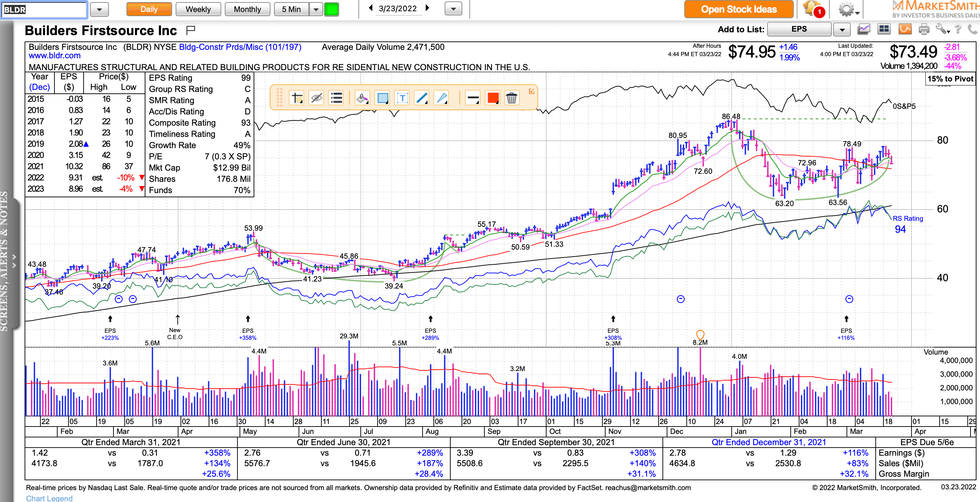Click the Qtr Ended December 31, 2021 link
Image resolution: width=980 pixels, height=502 pixels.
(x=769, y=442)
